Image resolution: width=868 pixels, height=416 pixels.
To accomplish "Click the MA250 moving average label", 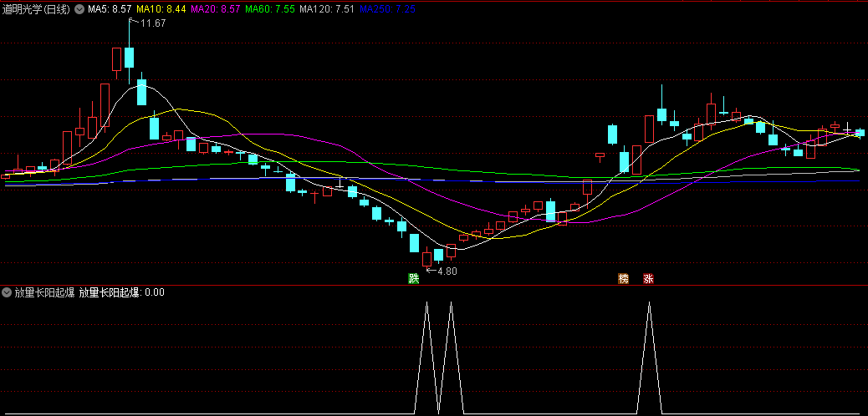I will [x=387, y=9].
